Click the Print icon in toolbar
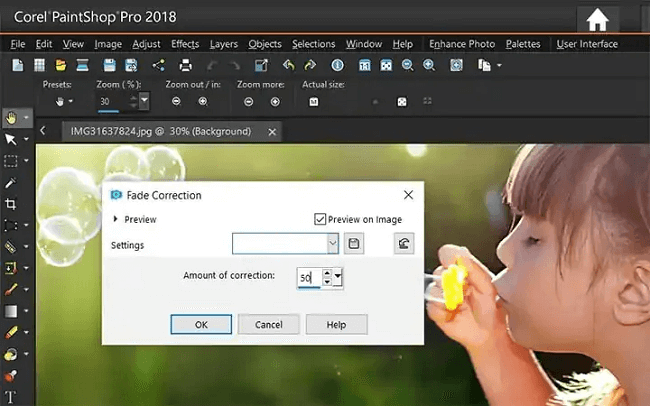This screenshot has height=406, width=650. click(185, 65)
